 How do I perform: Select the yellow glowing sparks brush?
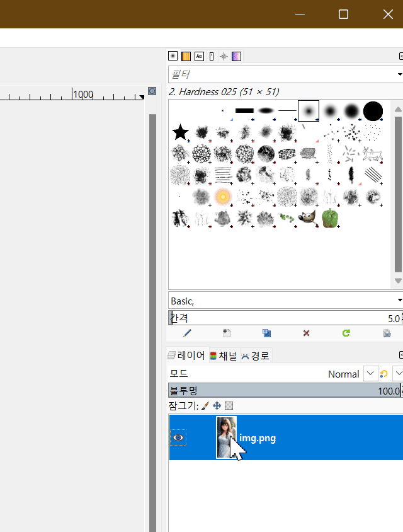pyautogui.click(x=223, y=197)
